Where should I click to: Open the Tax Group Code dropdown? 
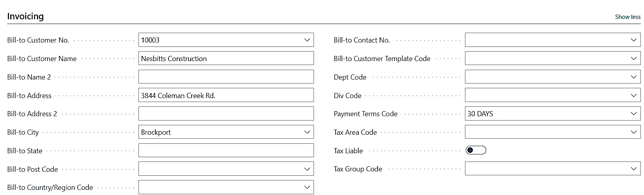[x=633, y=169]
